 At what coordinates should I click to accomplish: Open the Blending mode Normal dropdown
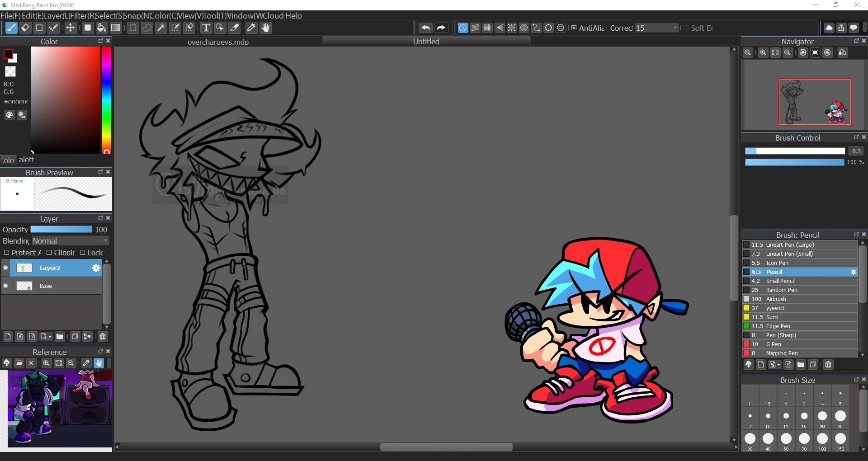(70, 241)
